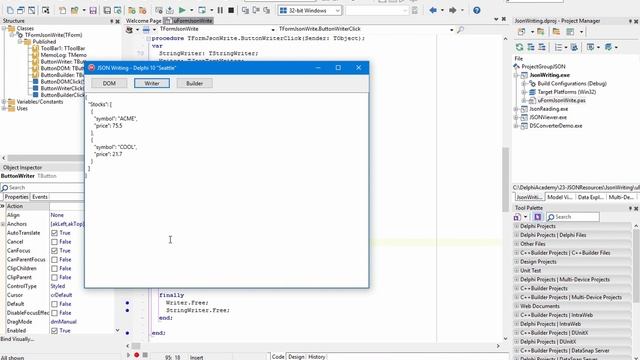Toggle the AutoTranslate property checkbox

point(54,233)
